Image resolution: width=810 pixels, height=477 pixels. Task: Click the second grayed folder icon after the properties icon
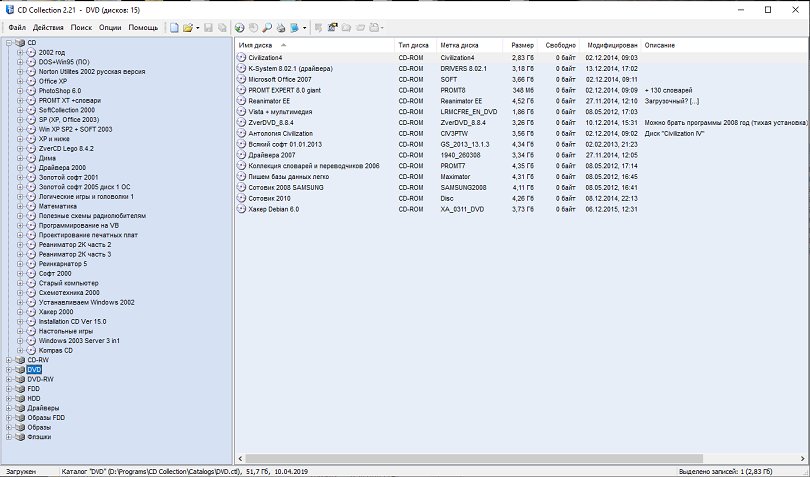tap(360, 27)
